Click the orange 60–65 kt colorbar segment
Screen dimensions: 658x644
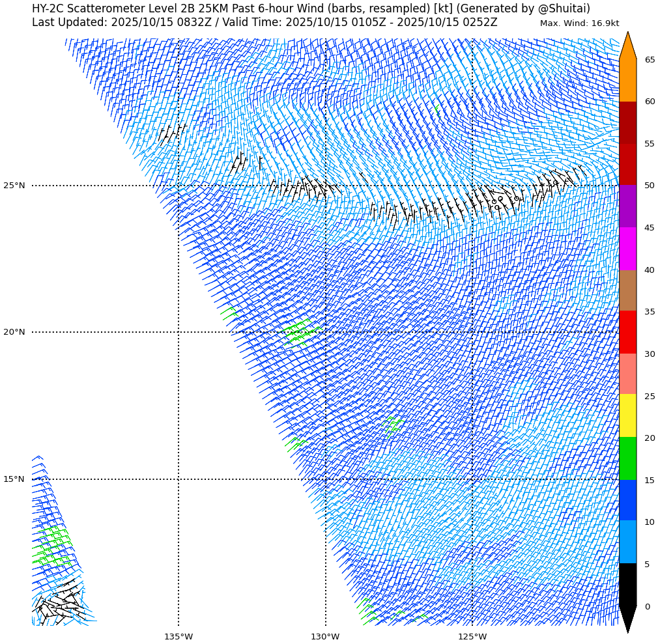tap(627, 80)
